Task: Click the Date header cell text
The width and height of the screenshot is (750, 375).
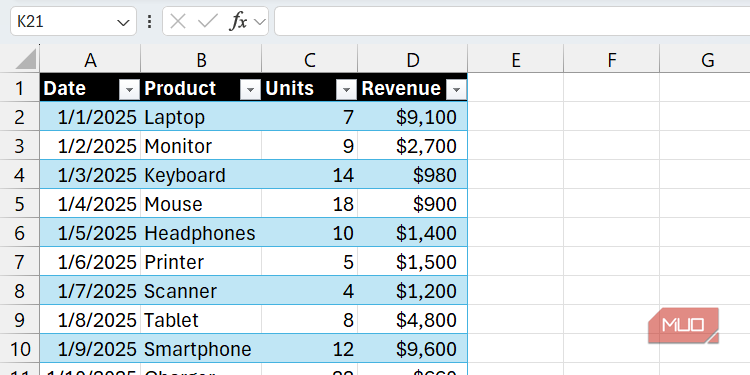Action: [65, 88]
